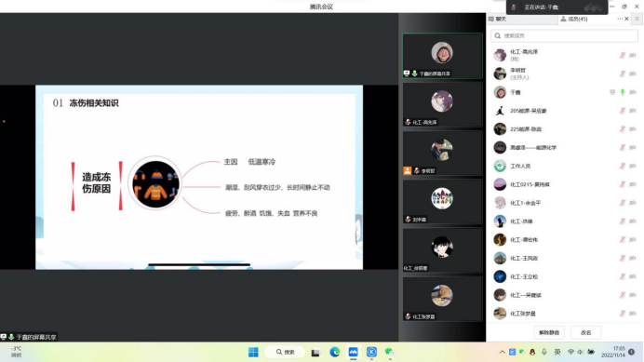Close the members side panel with the X
The width and height of the screenshot is (644, 362).
pyautogui.click(x=626, y=19)
